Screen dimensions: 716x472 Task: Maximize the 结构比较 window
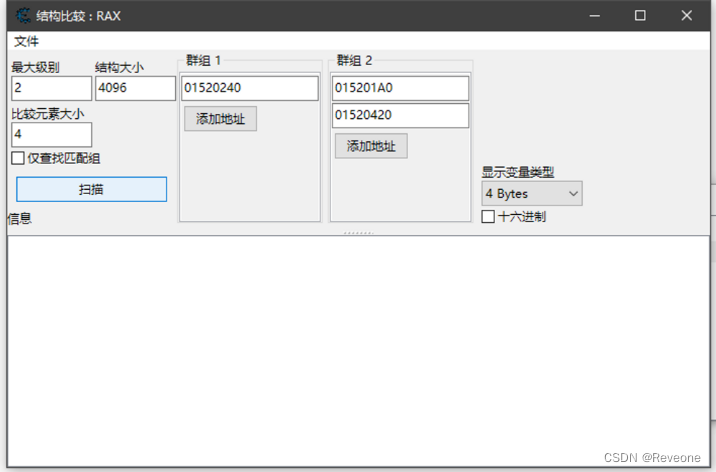pyautogui.click(x=640, y=16)
